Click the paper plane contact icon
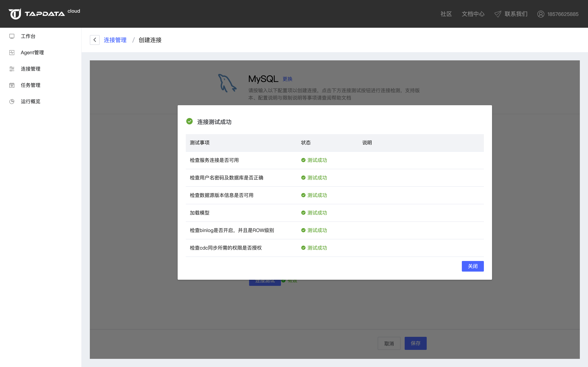The image size is (588, 367). pyautogui.click(x=498, y=14)
